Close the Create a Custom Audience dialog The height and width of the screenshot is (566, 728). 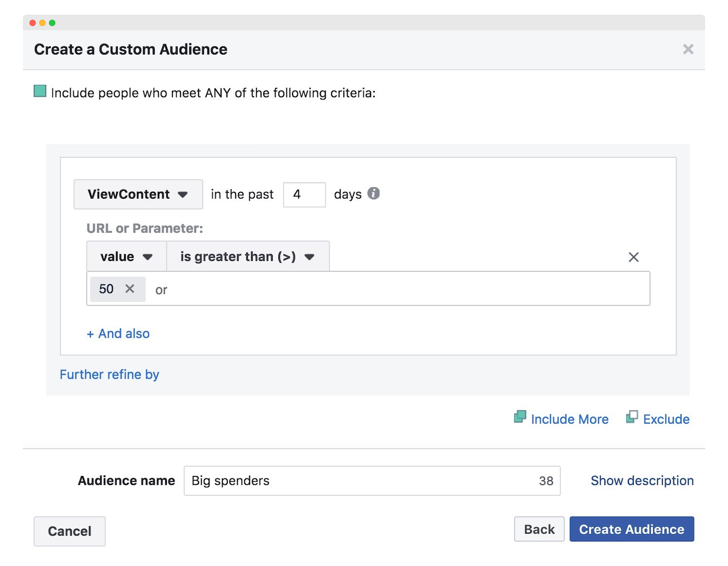pyautogui.click(x=688, y=49)
